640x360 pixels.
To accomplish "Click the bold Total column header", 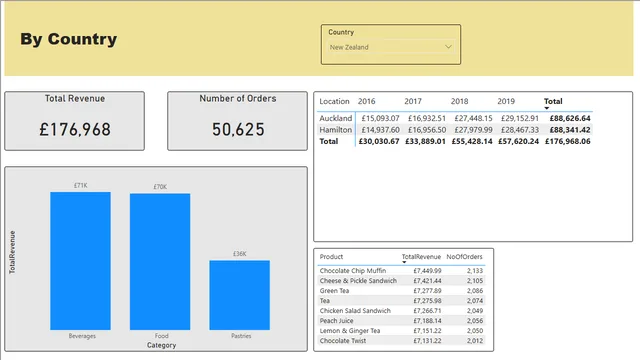I will coord(553,101).
